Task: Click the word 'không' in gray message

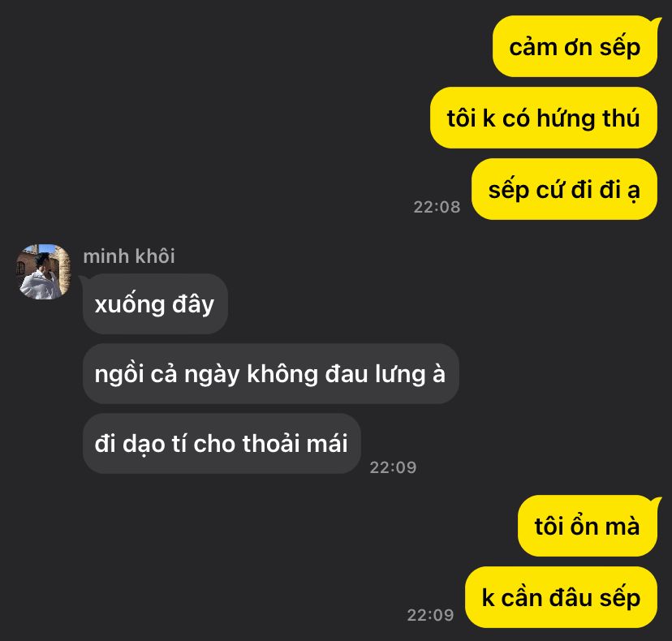Action: [282, 375]
